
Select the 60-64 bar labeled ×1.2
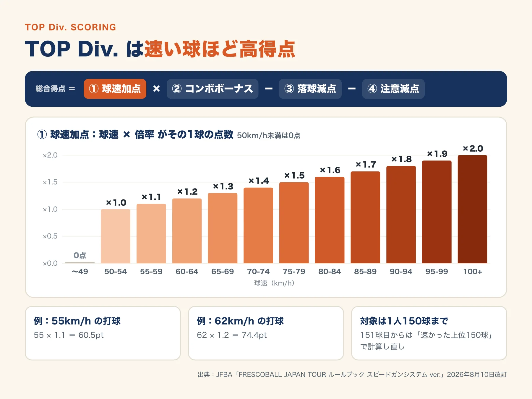(x=187, y=231)
